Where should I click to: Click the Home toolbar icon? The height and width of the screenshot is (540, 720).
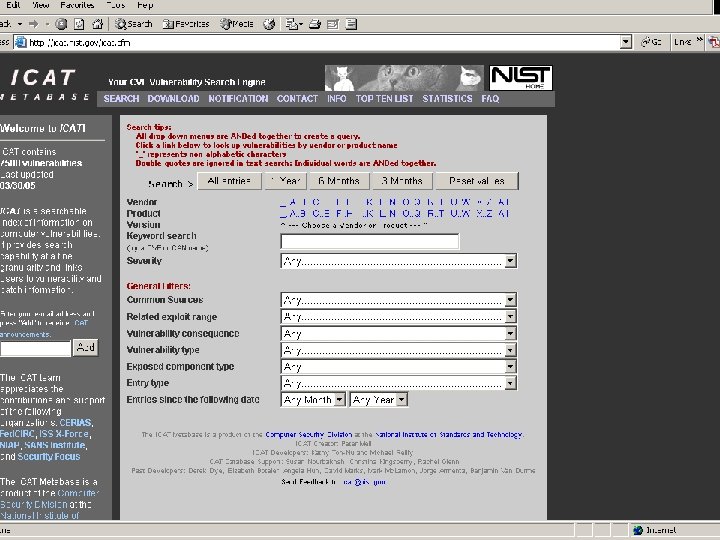click(97, 24)
